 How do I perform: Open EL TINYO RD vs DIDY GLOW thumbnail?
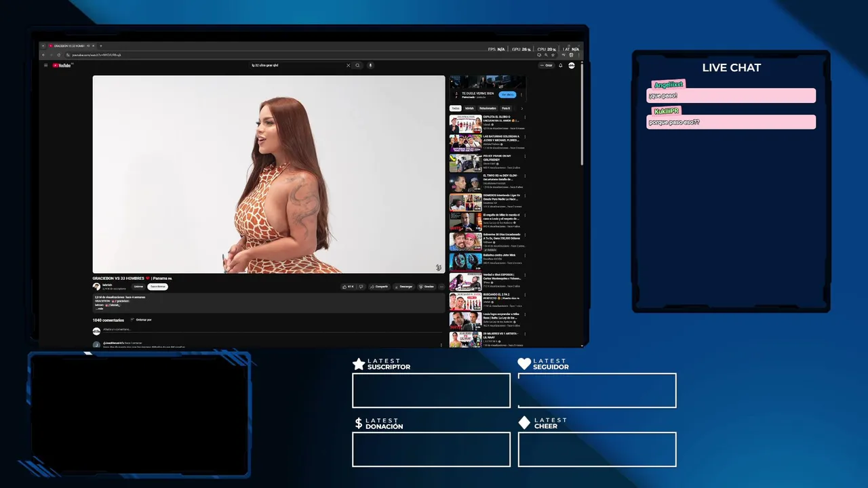(465, 182)
